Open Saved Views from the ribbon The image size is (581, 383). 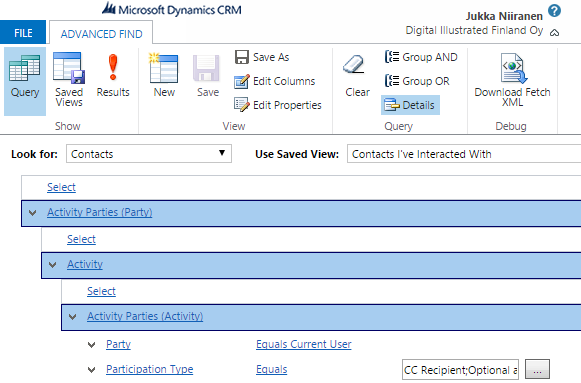tap(69, 80)
